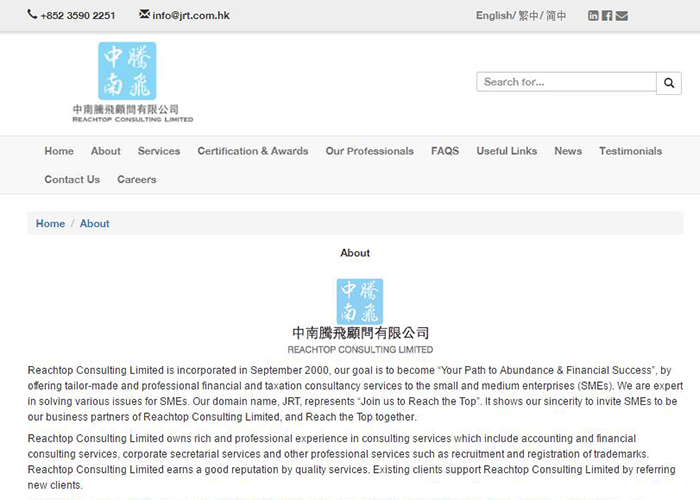Switch language to Simplified Chinese 简中
The height and width of the screenshot is (500, 700).
click(x=556, y=16)
